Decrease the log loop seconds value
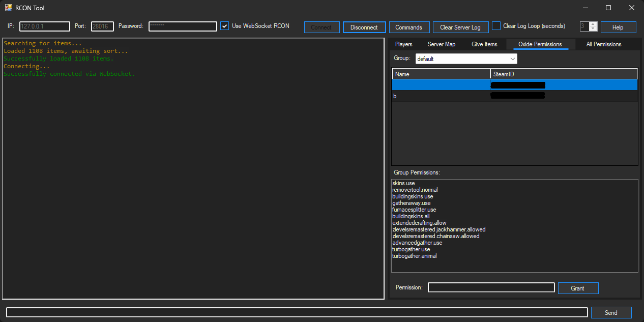 point(593,29)
